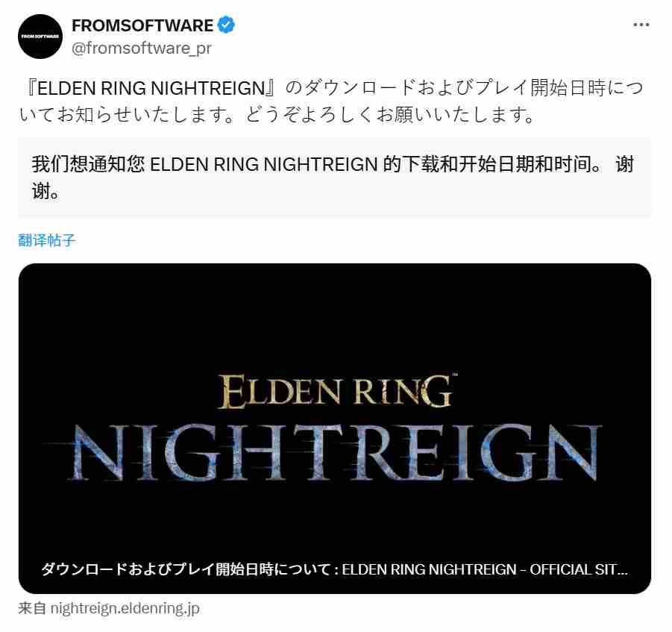The height and width of the screenshot is (632, 672).
Task: Click the Chinese line starting 我们想通知您
Action: coord(332,164)
